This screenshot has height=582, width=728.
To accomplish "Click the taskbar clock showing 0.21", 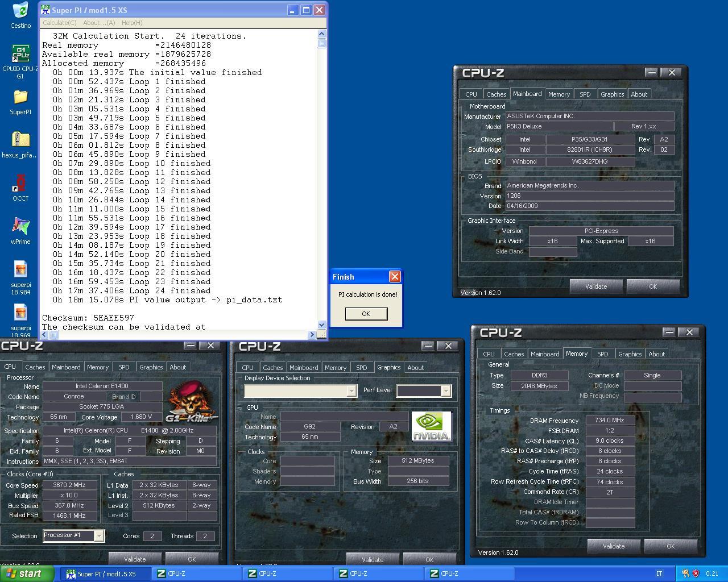I will [x=712, y=574].
